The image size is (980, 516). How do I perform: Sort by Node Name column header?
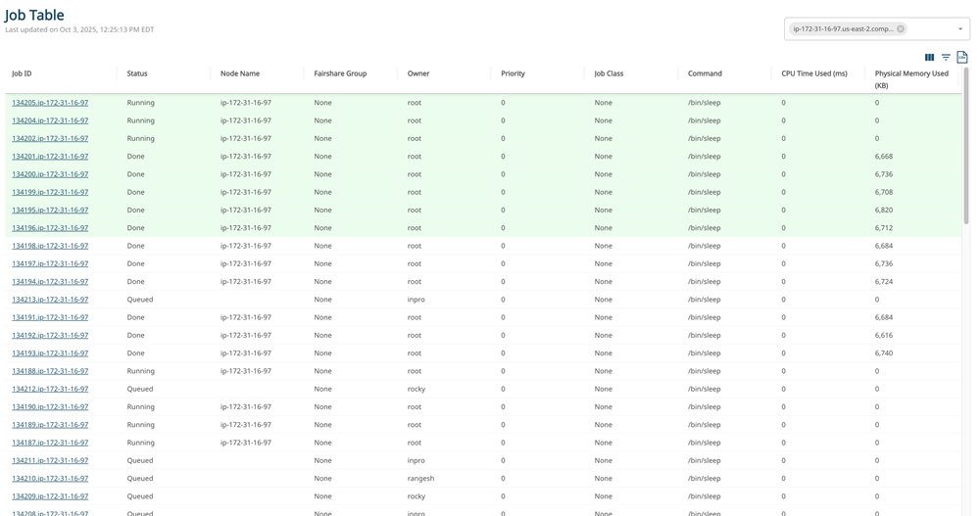tap(240, 73)
